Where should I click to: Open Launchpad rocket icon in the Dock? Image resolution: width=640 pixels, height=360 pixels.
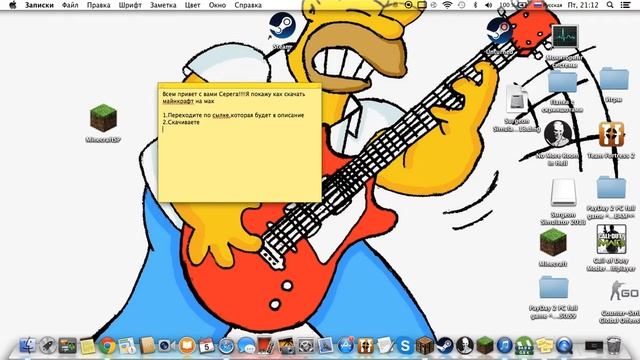(x=48, y=346)
